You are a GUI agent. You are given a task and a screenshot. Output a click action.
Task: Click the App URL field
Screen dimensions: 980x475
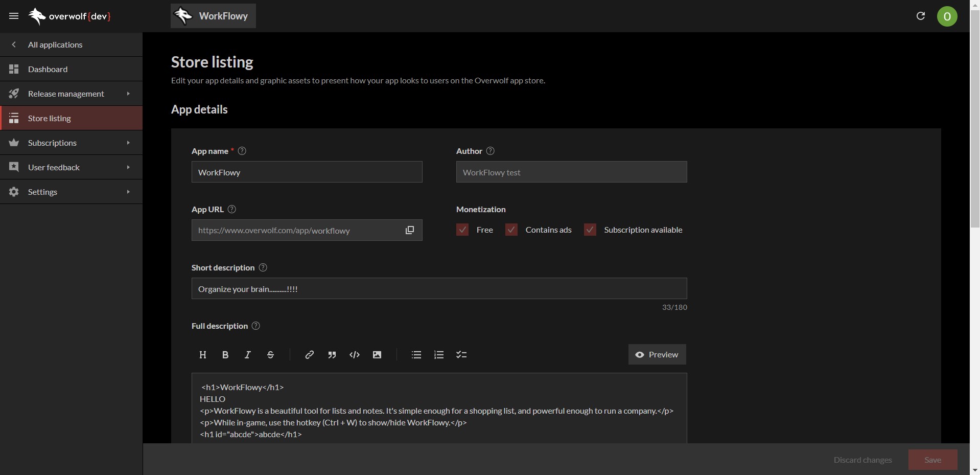pyautogui.click(x=307, y=230)
